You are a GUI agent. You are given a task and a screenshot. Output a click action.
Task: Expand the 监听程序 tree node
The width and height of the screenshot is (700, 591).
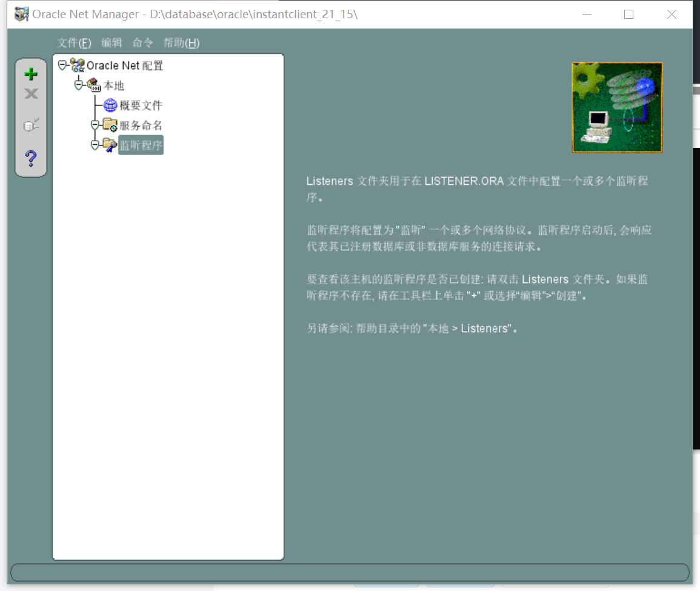[x=95, y=145]
